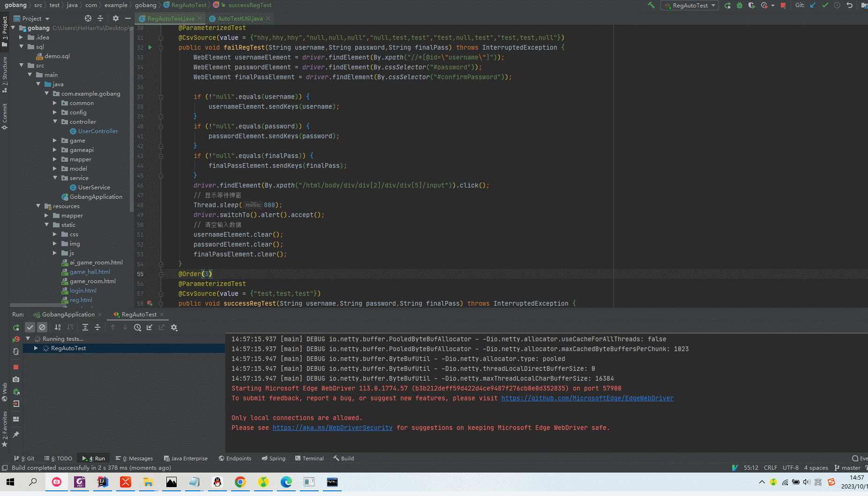The width and height of the screenshot is (868, 496).
Task: Select login.html in project tree
Action: coord(83,290)
